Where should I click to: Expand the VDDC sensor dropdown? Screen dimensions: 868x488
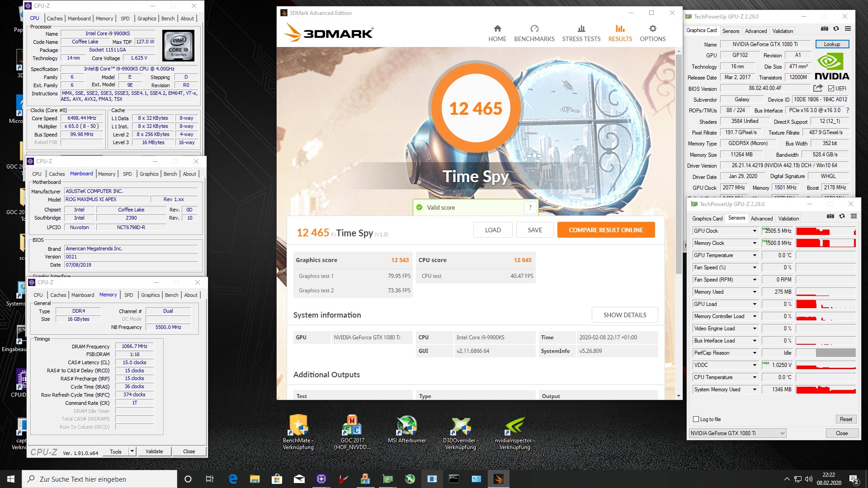[755, 365]
